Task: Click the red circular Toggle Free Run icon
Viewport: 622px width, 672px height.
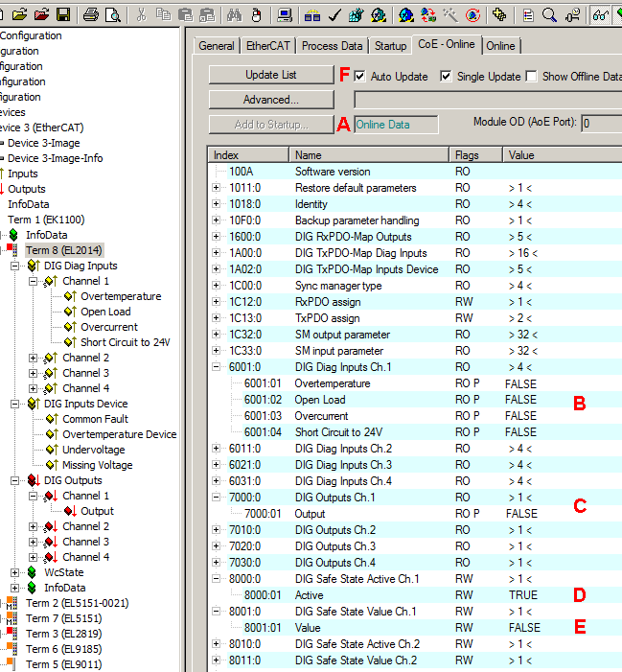Action: point(472,15)
